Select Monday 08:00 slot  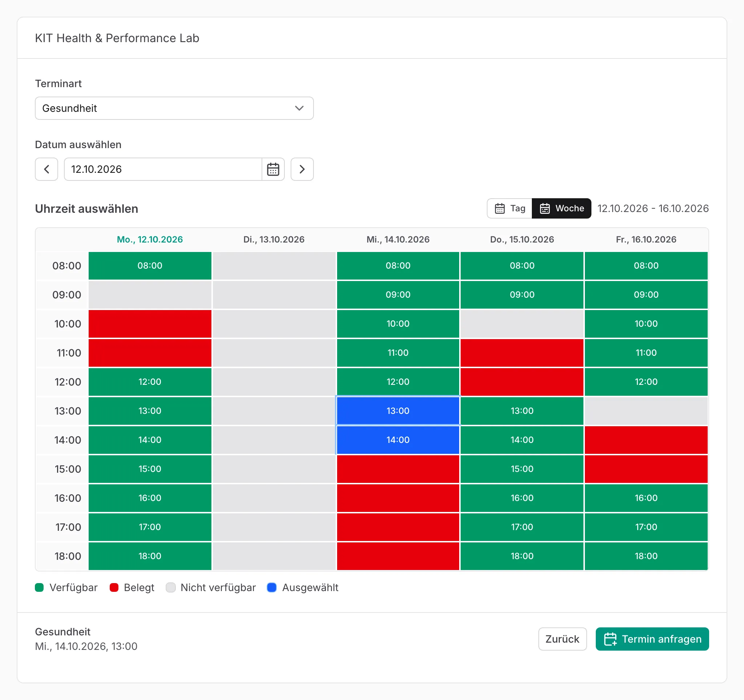click(x=150, y=266)
